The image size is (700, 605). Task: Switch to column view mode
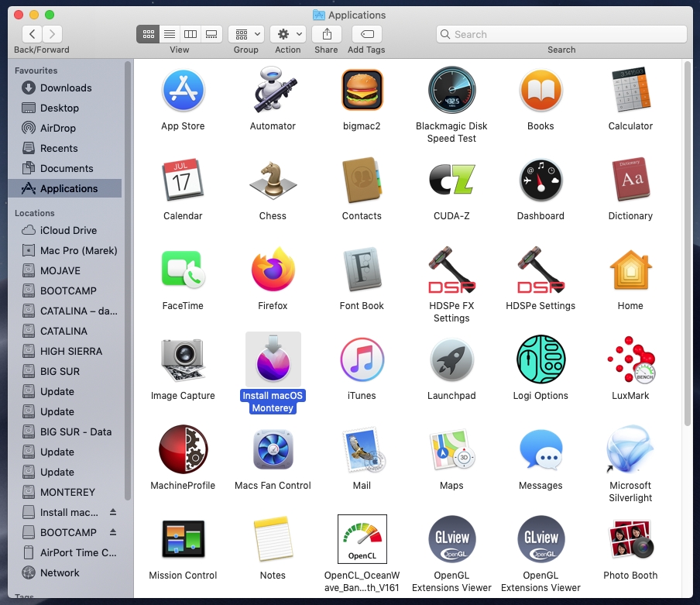point(190,34)
